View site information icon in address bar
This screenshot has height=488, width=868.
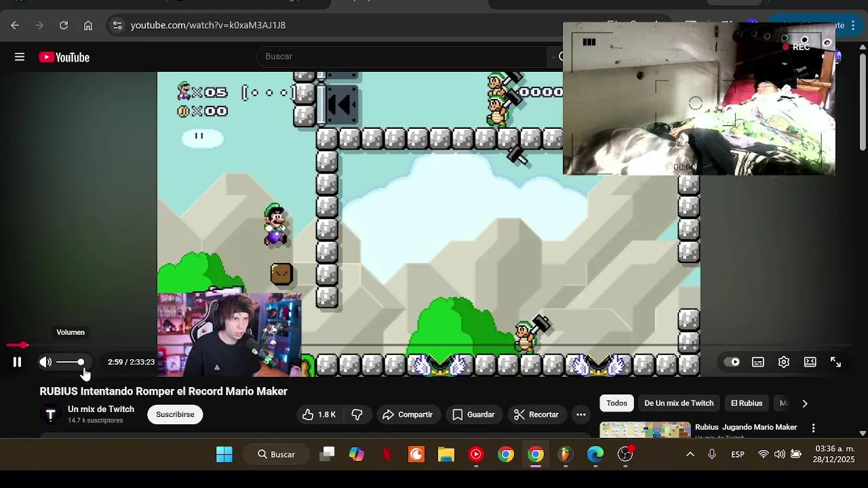point(117,25)
